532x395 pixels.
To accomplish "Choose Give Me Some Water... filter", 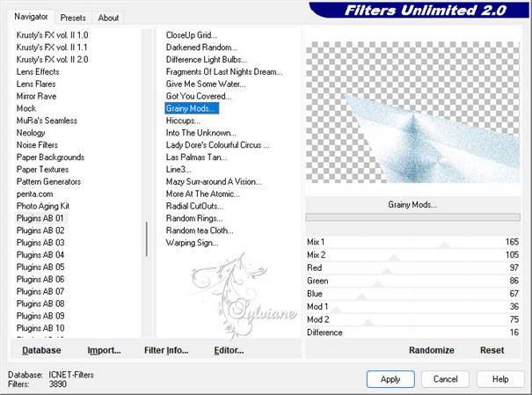I will pyautogui.click(x=206, y=84).
